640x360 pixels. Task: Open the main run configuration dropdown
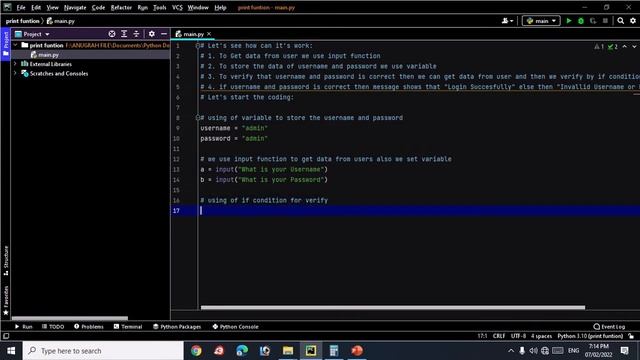541,21
